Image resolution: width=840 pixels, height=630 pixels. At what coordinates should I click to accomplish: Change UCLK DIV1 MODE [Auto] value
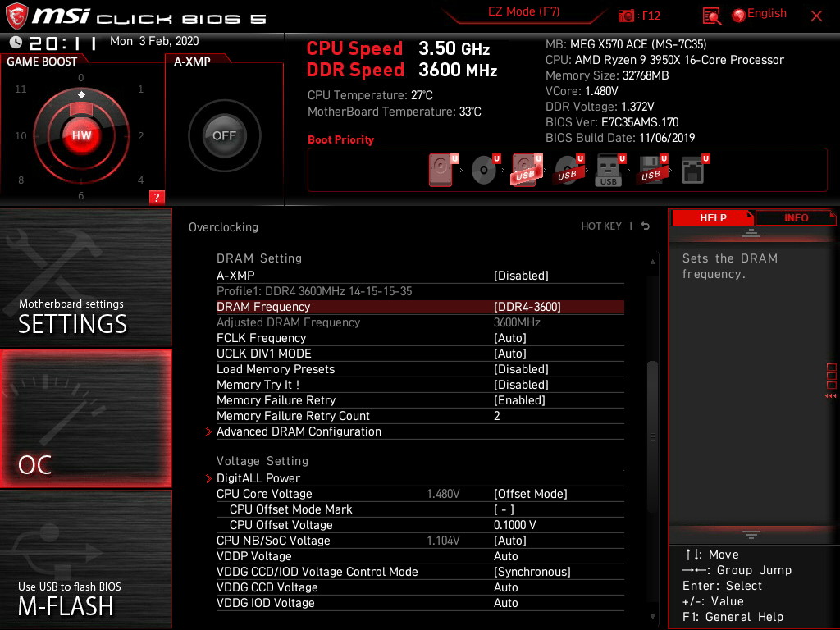coord(420,354)
